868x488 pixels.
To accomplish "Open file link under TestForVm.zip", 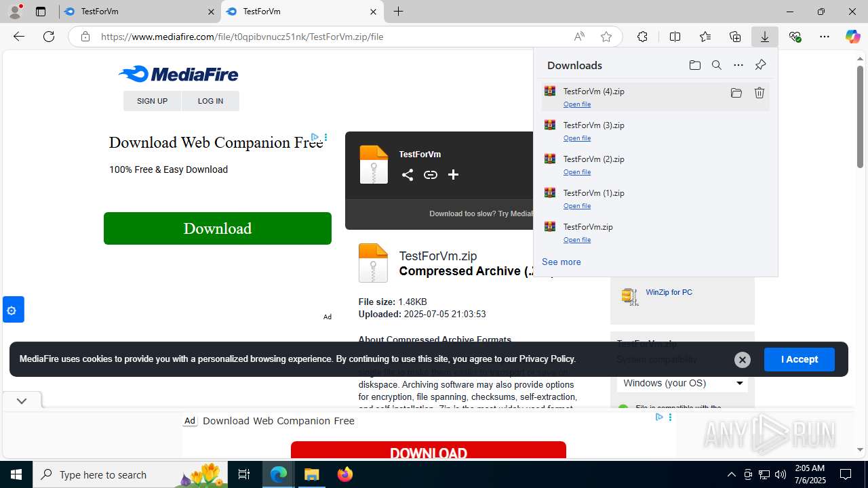I will (577, 240).
